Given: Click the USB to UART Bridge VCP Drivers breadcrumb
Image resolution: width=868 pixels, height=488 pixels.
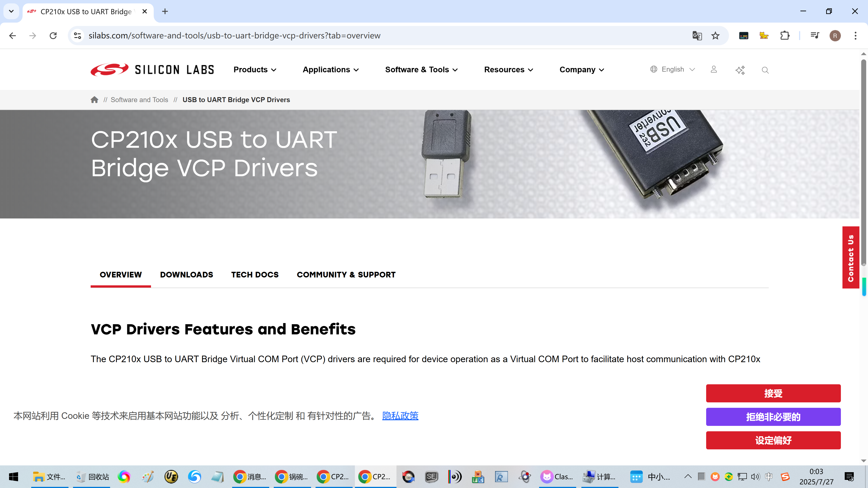Looking at the screenshot, I should click(x=236, y=100).
